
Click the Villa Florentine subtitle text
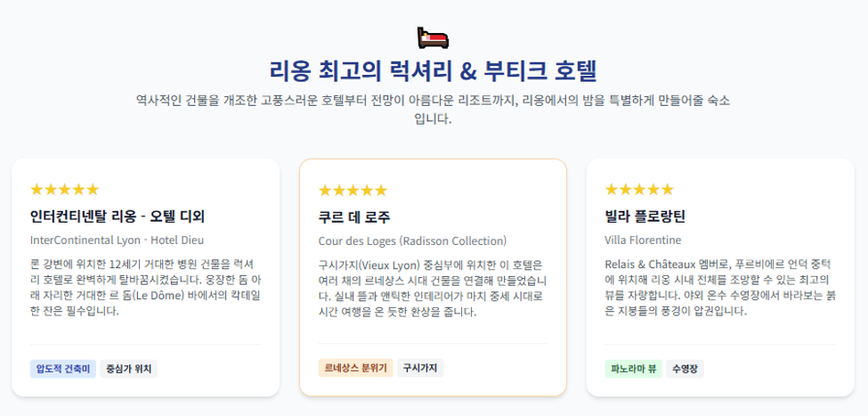tap(644, 241)
